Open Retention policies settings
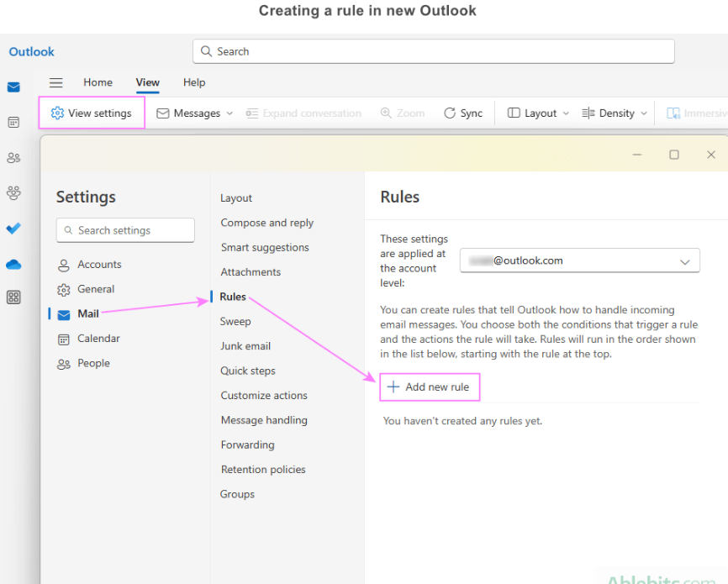This screenshot has height=584, width=728. pos(263,470)
